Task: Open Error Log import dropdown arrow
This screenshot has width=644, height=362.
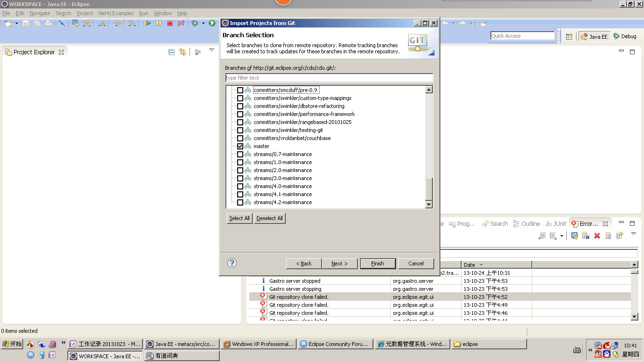Action: tap(561, 236)
